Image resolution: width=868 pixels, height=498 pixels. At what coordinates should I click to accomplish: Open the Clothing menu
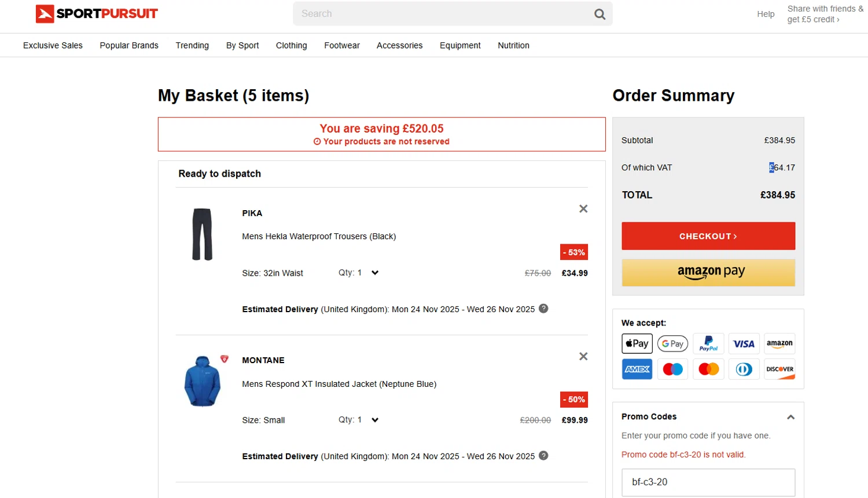click(292, 45)
